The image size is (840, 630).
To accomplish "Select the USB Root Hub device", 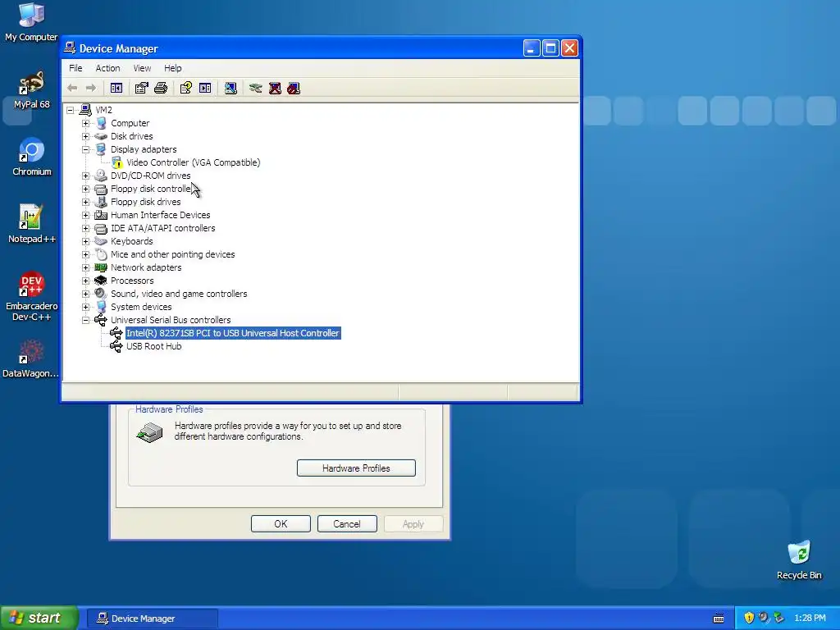I will pyautogui.click(x=153, y=346).
